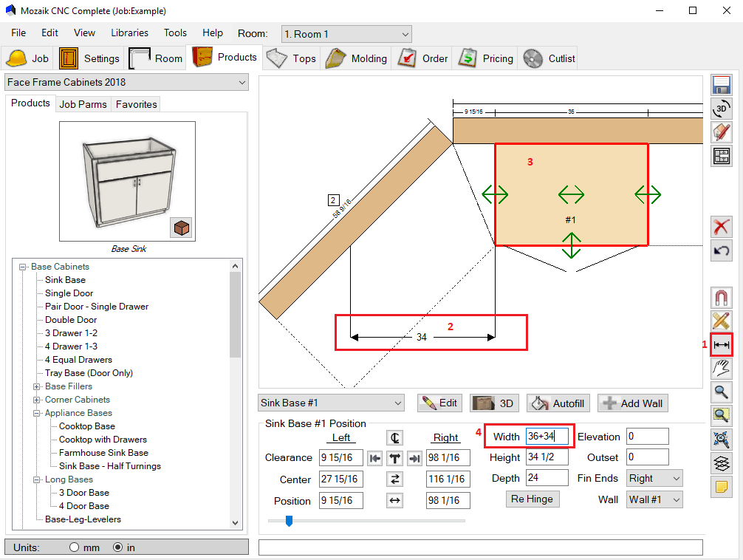Screen dimensions: 743x560
Task: Open the Room selection dropdown
Action: 346,34
